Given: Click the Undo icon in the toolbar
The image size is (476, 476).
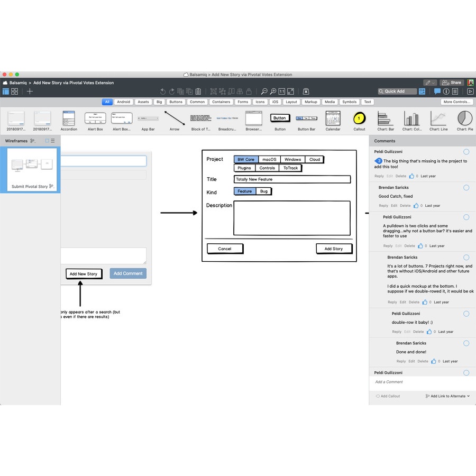Looking at the screenshot, I should (163, 91).
